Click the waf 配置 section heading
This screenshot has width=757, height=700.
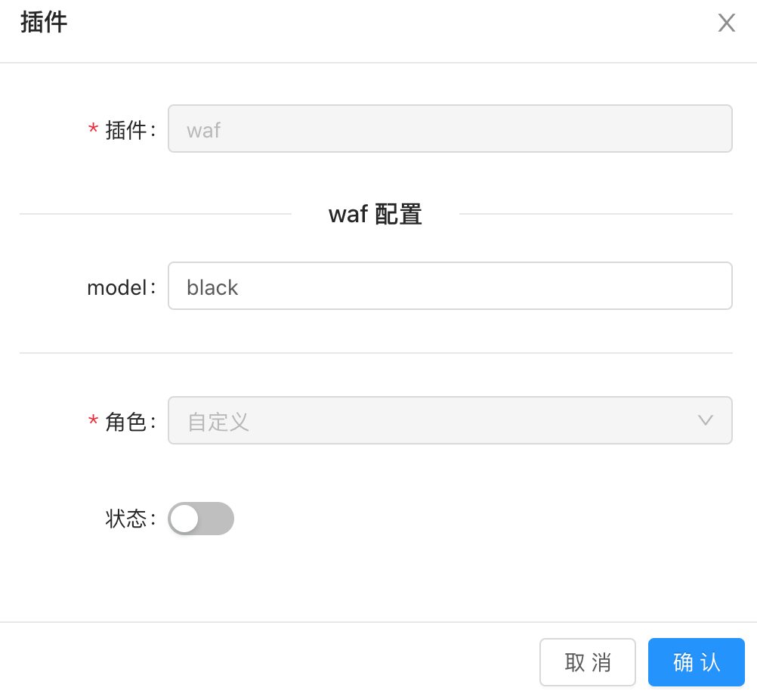pos(375,214)
